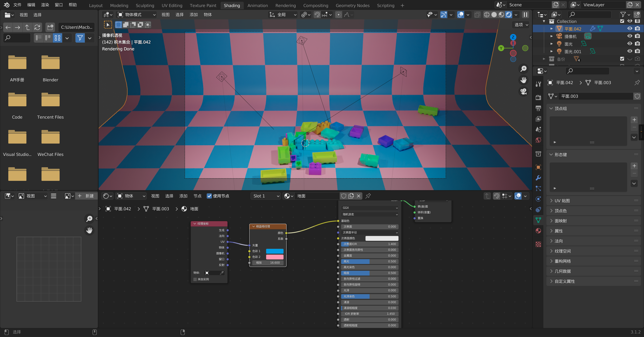Toggle camera view with the camera icon
The height and width of the screenshot is (337, 644).
[524, 91]
